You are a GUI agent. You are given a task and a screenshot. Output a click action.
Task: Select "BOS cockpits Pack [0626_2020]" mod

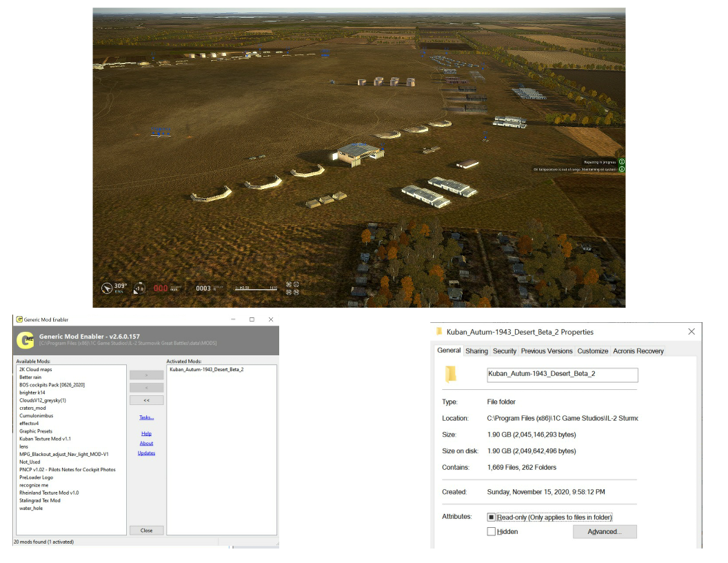[52, 385]
